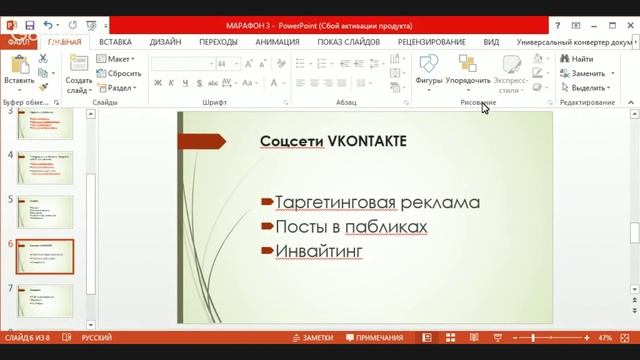Fit slide to current window icon
This screenshot has width=640, height=360.
pos(625,338)
